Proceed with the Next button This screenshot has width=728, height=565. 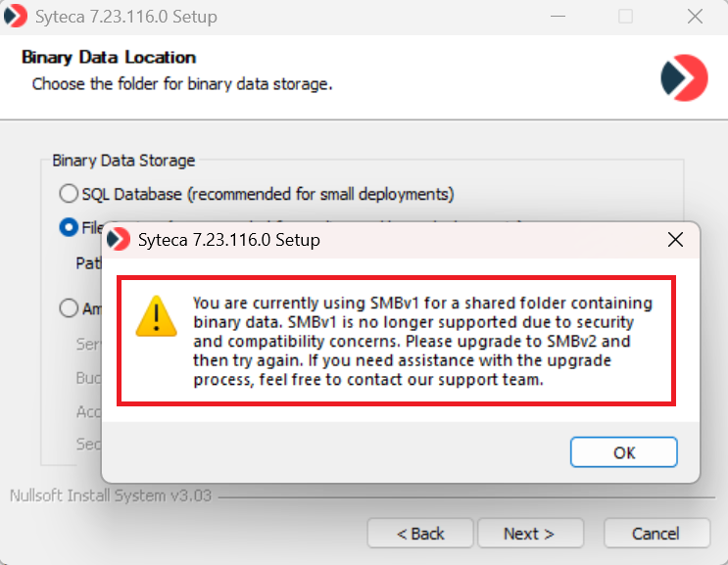529,534
